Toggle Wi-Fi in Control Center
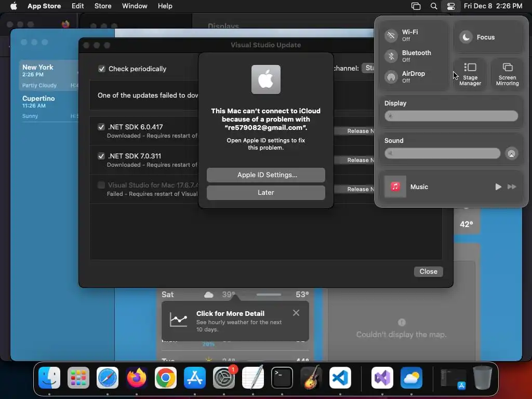Screen dimensions: 532x399 tap(391, 35)
